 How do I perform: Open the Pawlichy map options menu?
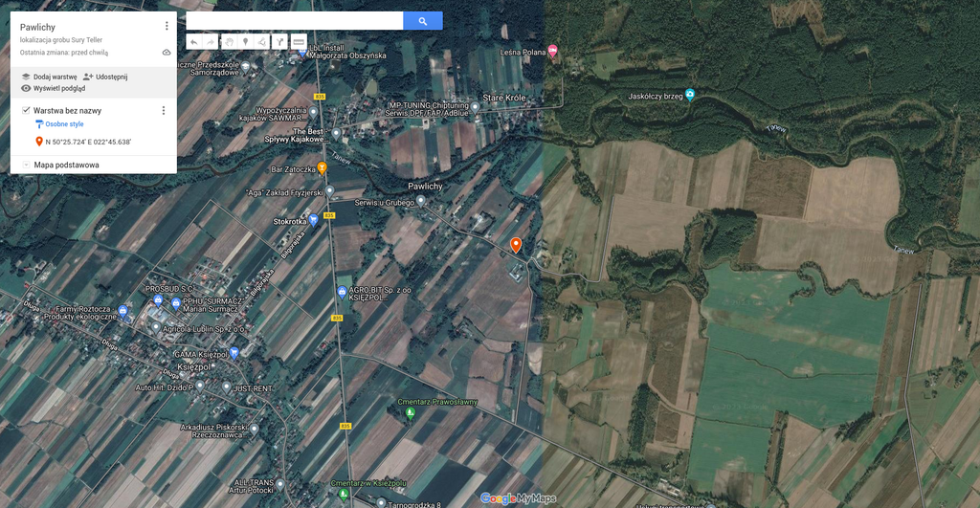click(x=167, y=27)
